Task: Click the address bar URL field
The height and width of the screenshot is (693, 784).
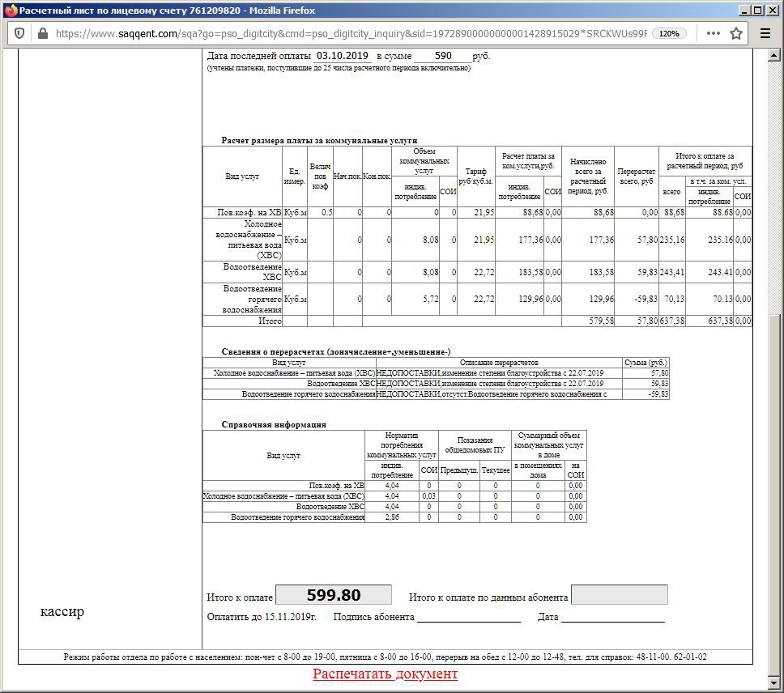Action: 351,33
